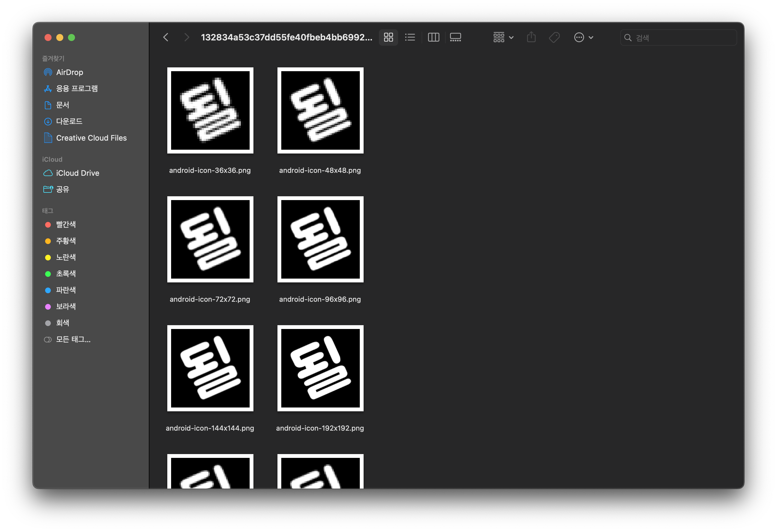
Task: Switch to icon grid view
Action: [388, 37]
